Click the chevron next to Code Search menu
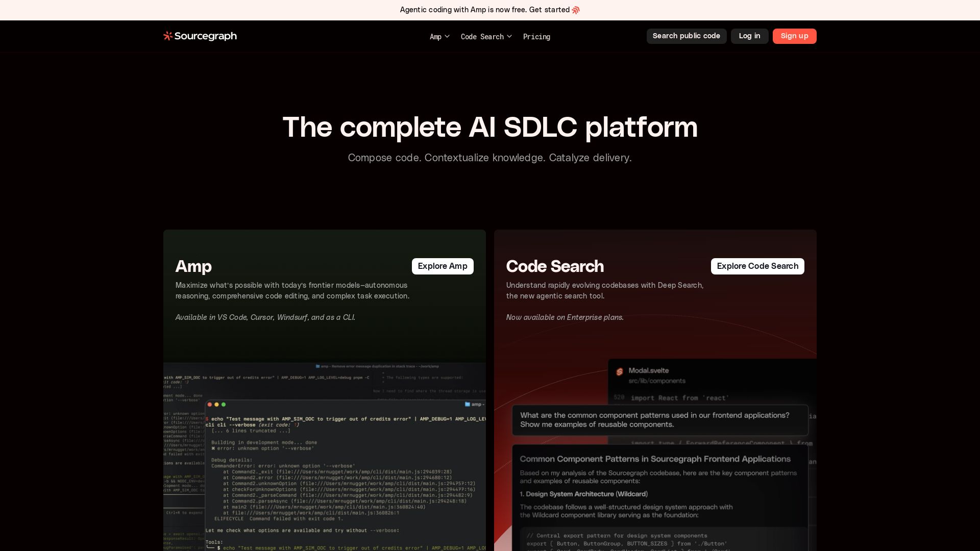Viewport: 980px width, 551px height. click(509, 37)
